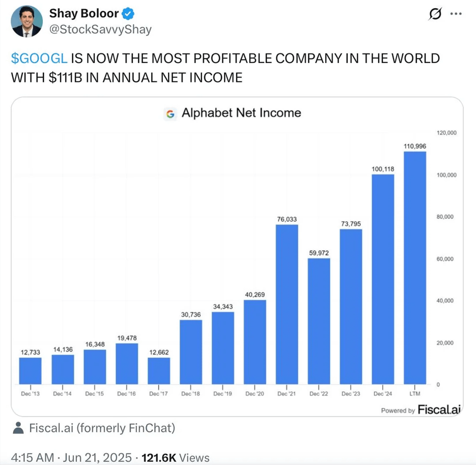Click Shay Boloor's display name

coord(83,14)
